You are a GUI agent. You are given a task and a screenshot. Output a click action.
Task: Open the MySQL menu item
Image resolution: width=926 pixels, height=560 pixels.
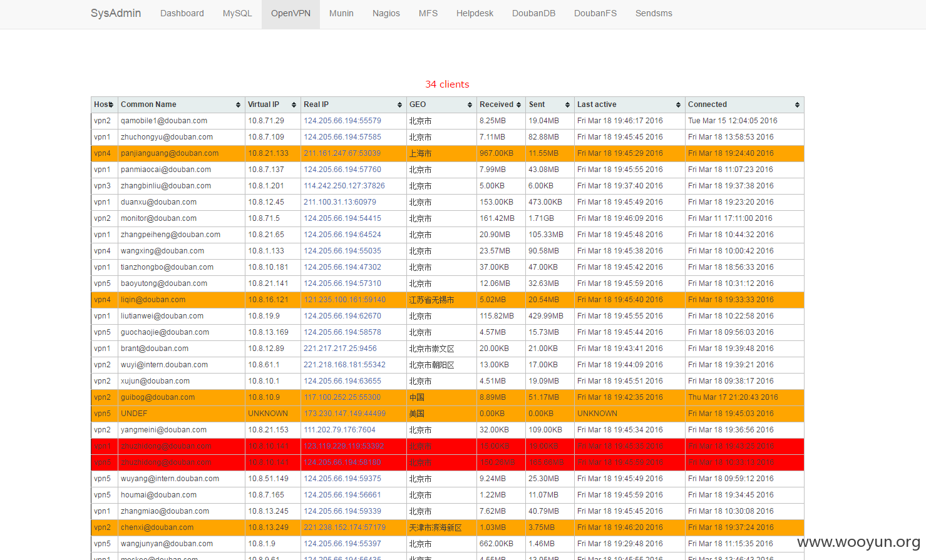[237, 13]
